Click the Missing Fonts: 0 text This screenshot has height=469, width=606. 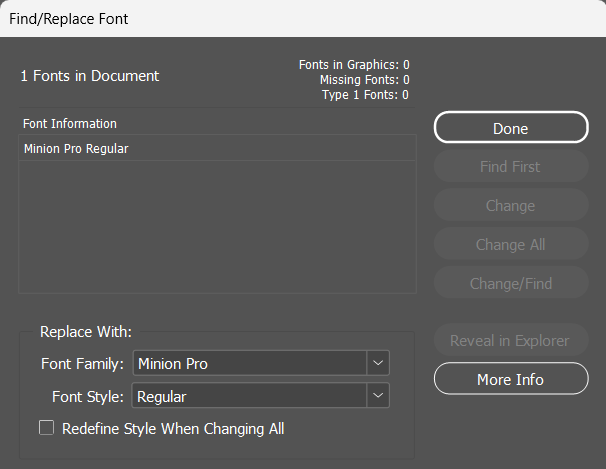(x=364, y=80)
